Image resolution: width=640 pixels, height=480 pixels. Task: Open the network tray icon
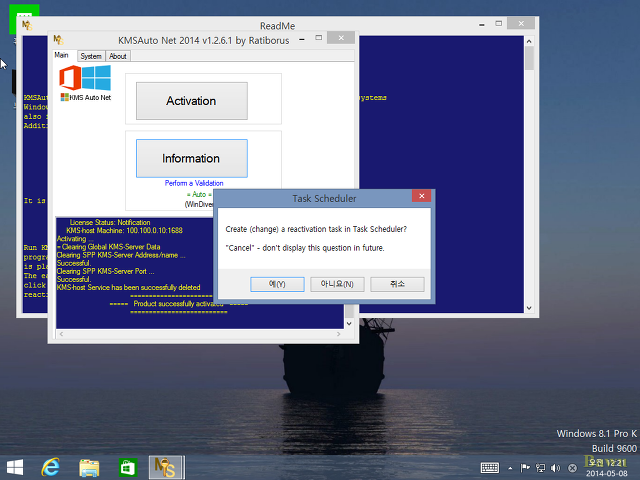tap(540, 468)
